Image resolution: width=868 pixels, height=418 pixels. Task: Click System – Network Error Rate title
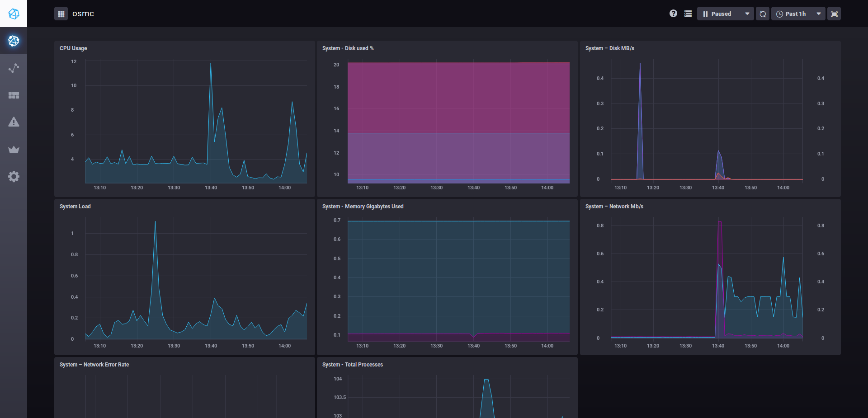click(x=94, y=365)
